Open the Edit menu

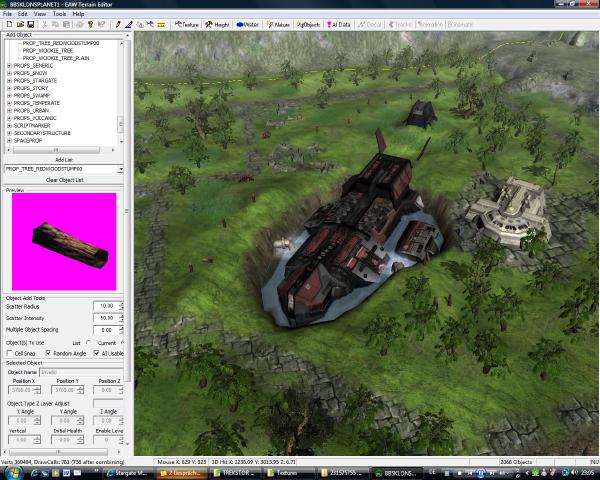click(x=23, y=14)
